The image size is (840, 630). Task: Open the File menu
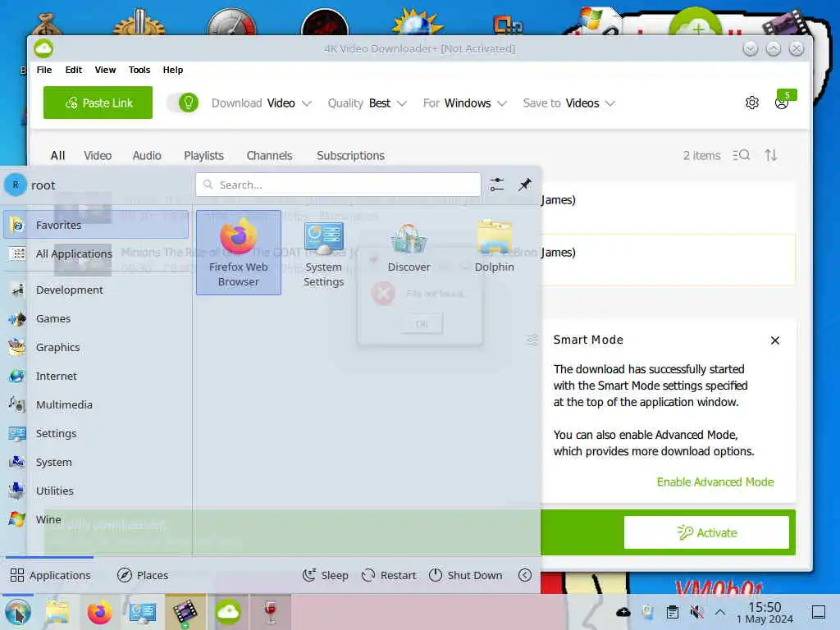(x=44, y=70)
